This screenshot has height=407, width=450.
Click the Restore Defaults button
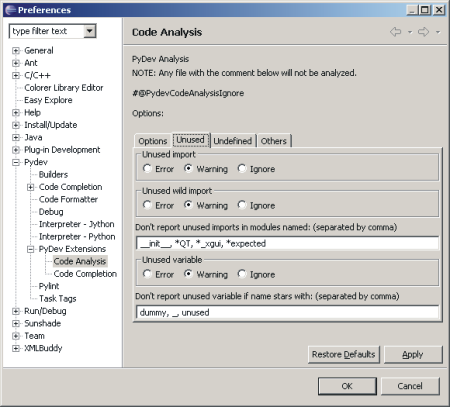coord(344,354)
